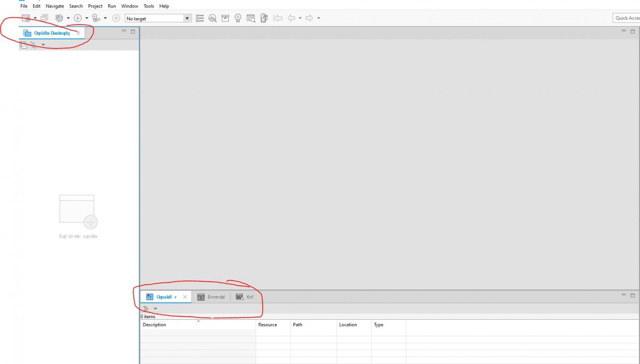Expand the explorer panel view menu arrow
This screenshot has width=640, height=364.
click(43, 45)
